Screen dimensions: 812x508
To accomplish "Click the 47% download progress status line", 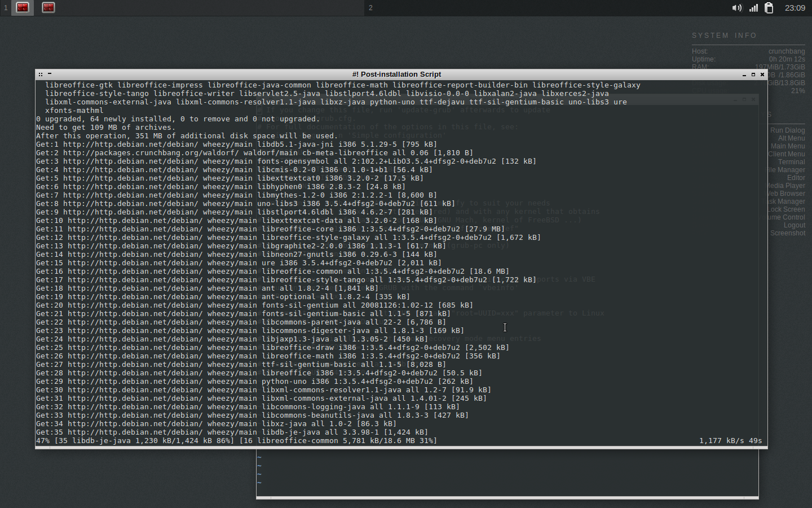I will pyautogui.click(x=237, y=441).
